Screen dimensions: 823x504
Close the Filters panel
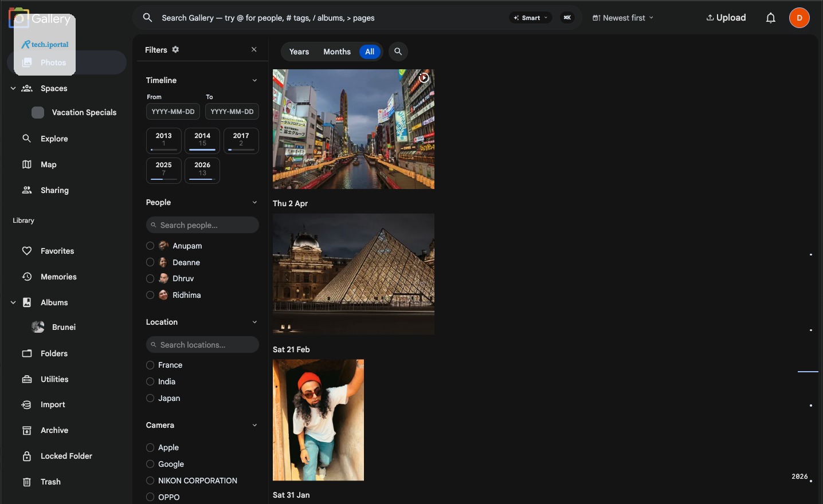(254, 50)
